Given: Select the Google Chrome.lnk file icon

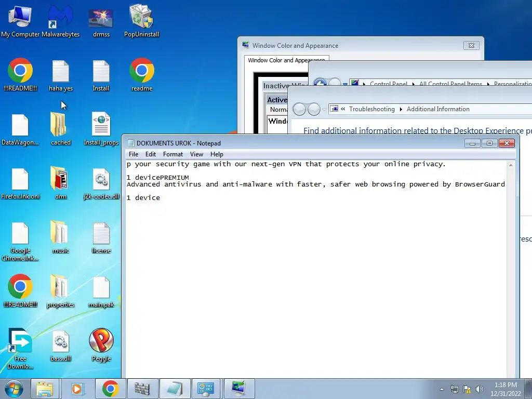Looking at the screenshot, I should click(20, 242).
